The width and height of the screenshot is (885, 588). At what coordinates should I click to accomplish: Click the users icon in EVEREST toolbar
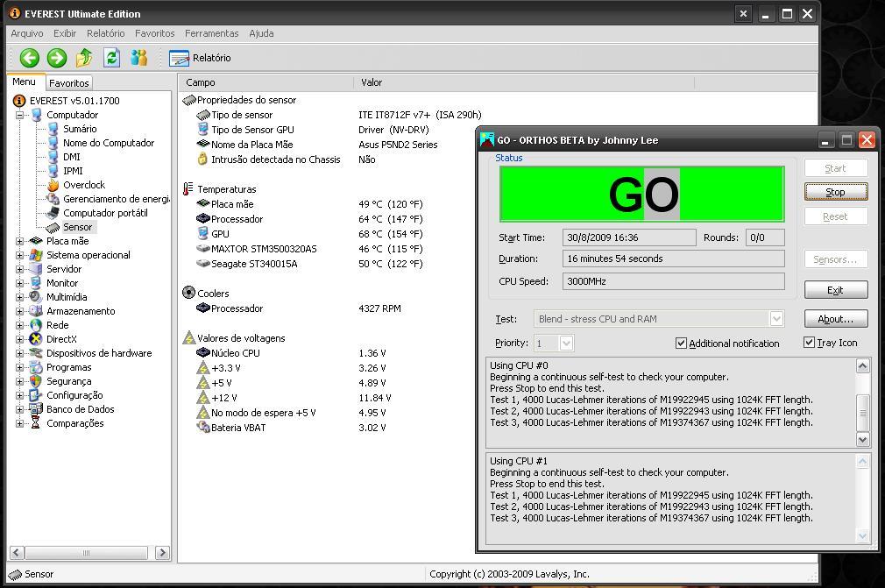pyautogui.click(x=138, y=57)
